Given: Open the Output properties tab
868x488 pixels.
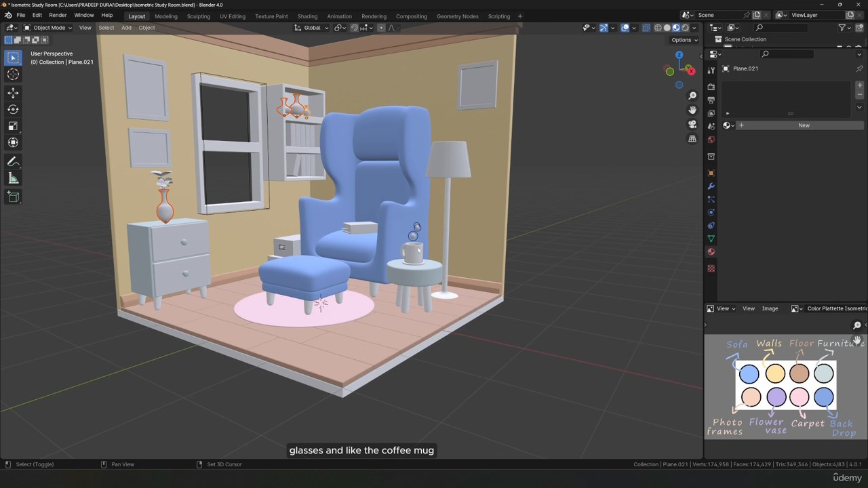Looking at the screenshot, I should [x=711, y=100].
